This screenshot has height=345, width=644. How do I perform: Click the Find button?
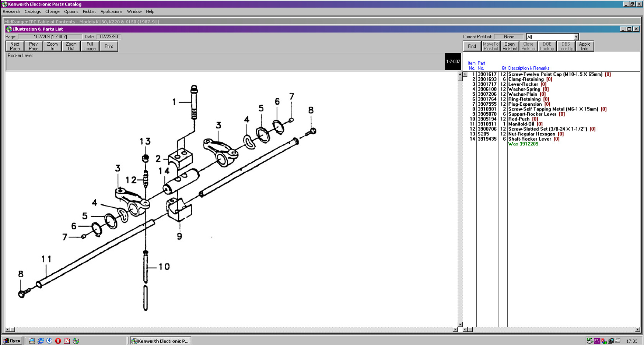coord(472,46)
